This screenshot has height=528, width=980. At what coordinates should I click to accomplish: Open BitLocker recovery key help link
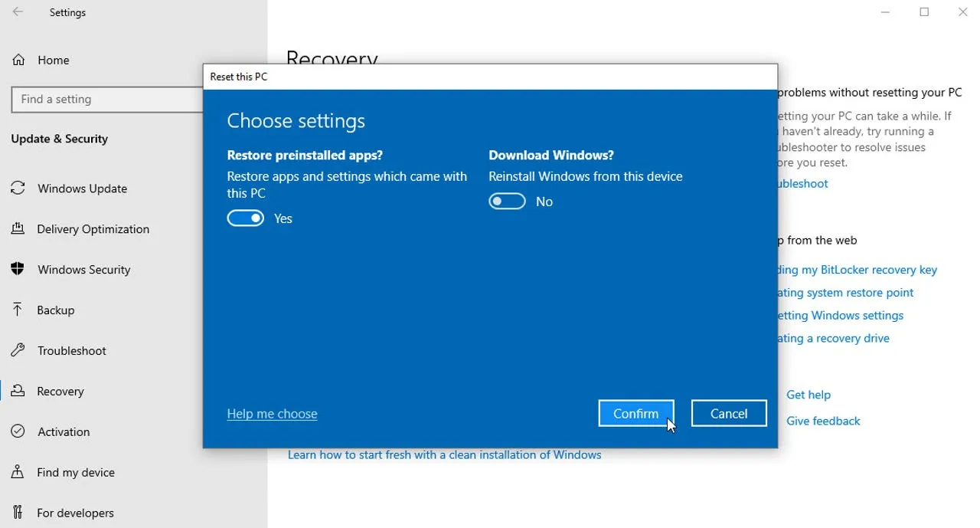[x=857, y=270]
